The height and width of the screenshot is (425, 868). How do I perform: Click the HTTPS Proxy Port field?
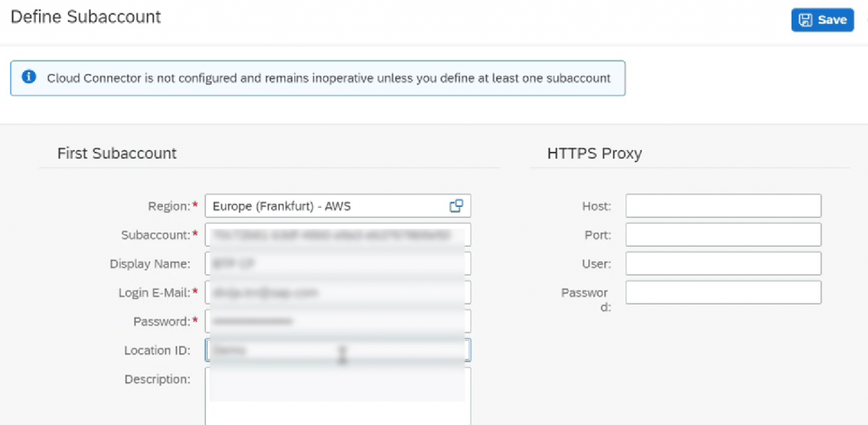[724, 235]
